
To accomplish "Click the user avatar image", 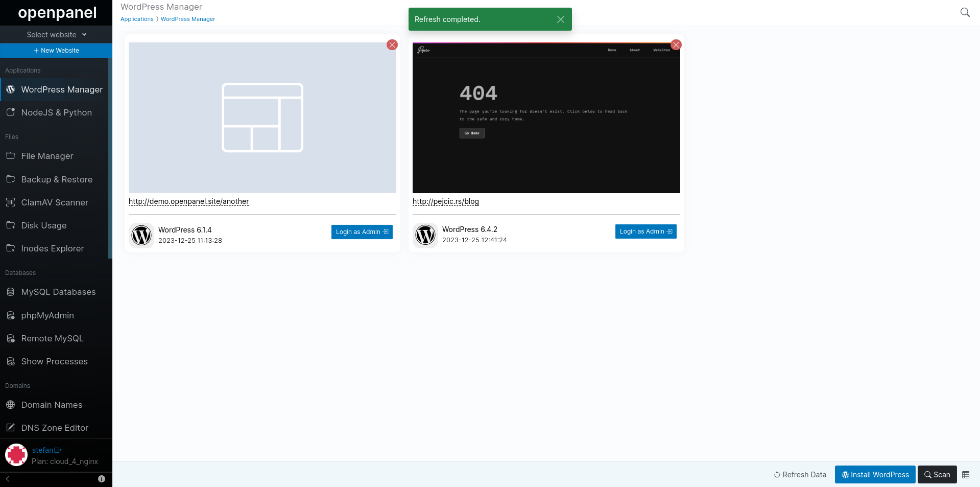I will coord(16,455).
